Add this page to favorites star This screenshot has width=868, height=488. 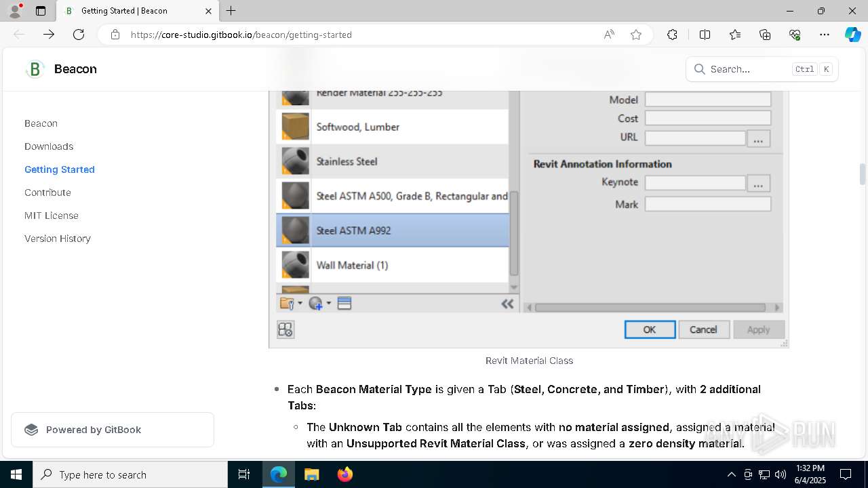(636, 35)
